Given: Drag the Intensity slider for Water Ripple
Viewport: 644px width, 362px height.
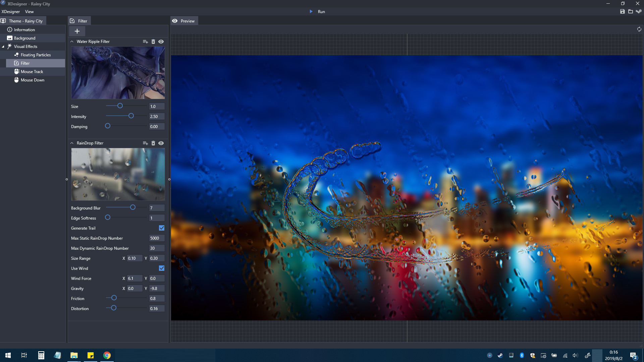Looking at the screenshot, I should pyautogui.click(x=131, y=116).
